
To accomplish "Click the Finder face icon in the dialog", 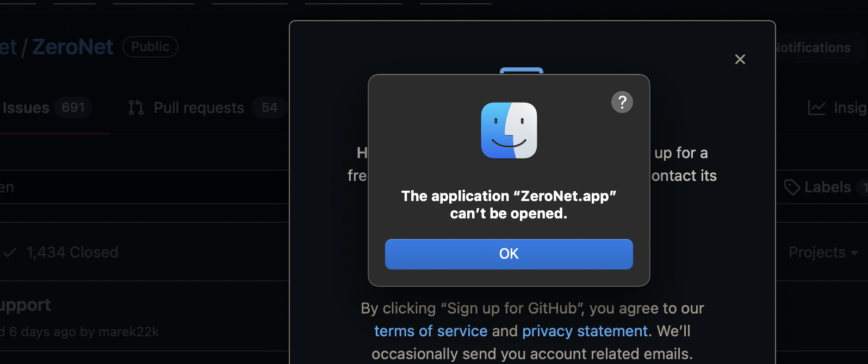I will pos(509,130).
